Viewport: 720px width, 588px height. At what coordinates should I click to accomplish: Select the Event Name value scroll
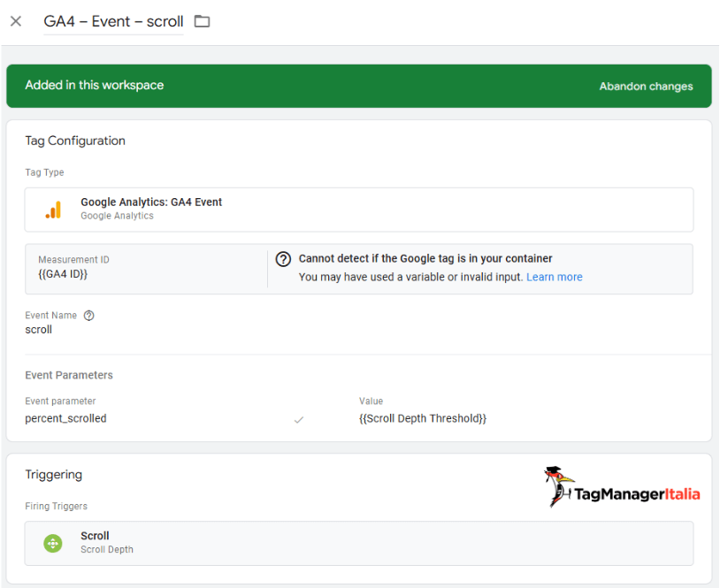tap(39, 330)
